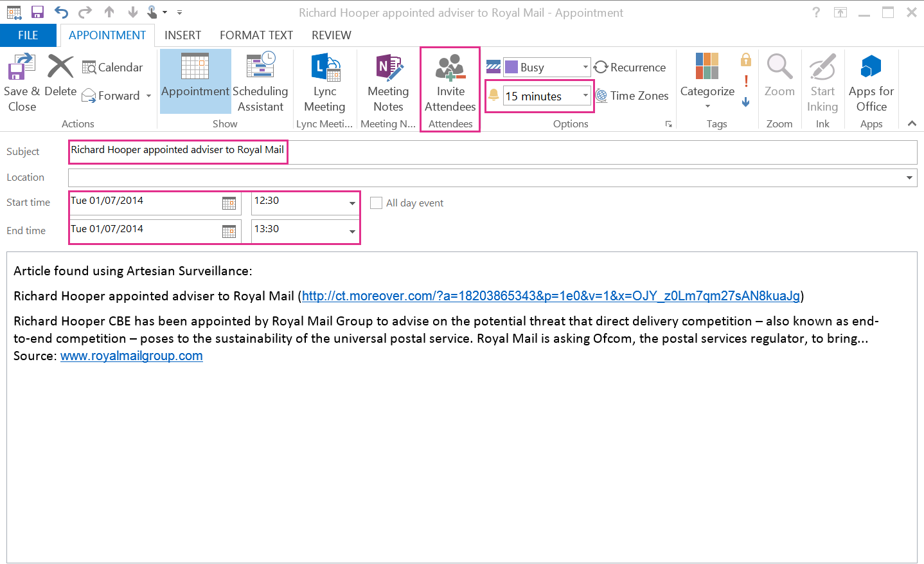Undo the last action
The height and width of the screenshot is (564, 924).
click(x=61, y=12)
